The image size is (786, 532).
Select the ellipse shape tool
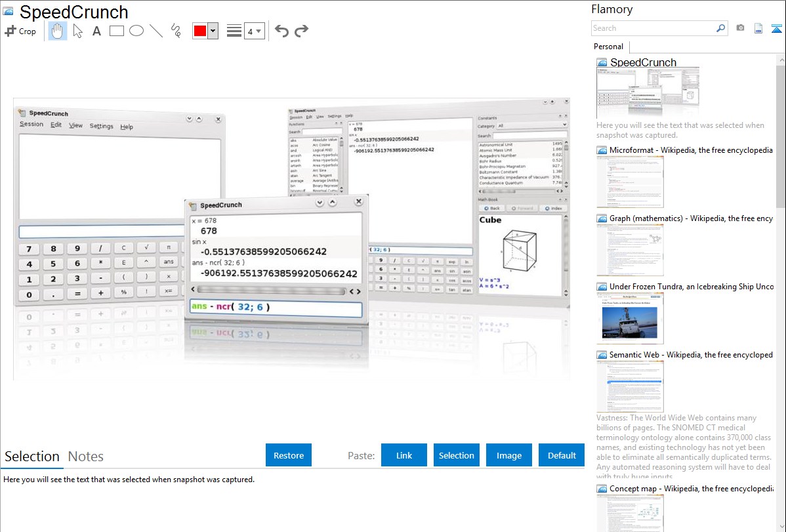tap(136, 31)
